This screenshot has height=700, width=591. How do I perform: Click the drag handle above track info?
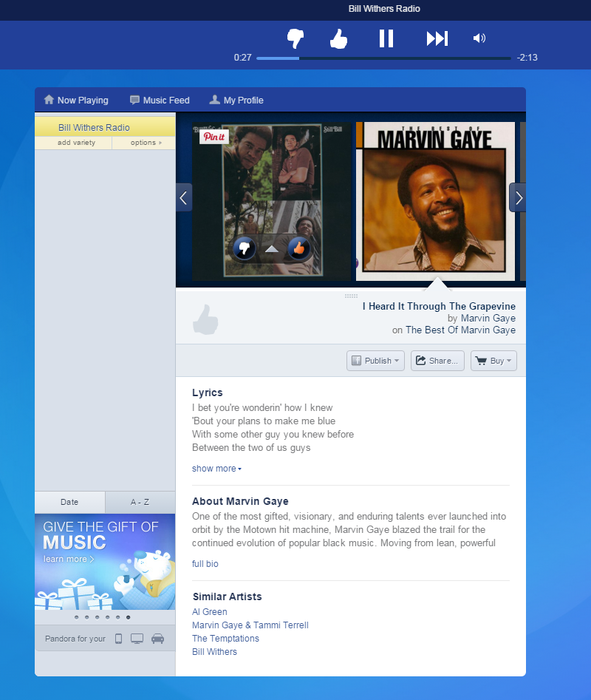(351, 296)
